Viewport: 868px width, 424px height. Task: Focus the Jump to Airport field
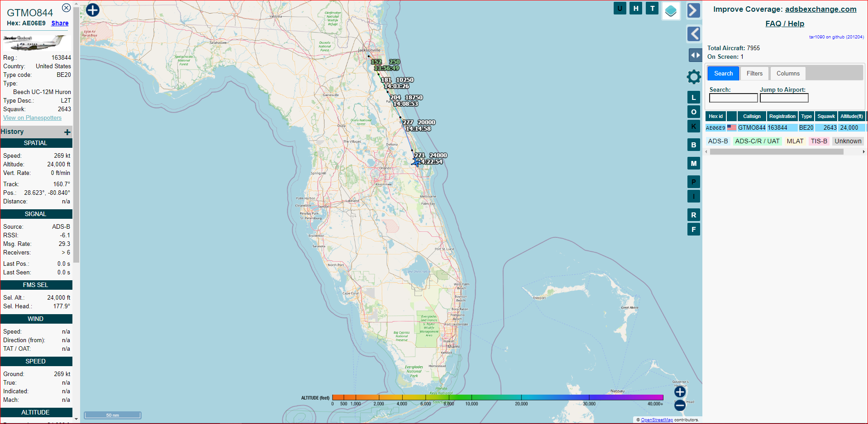coord(784,98)
